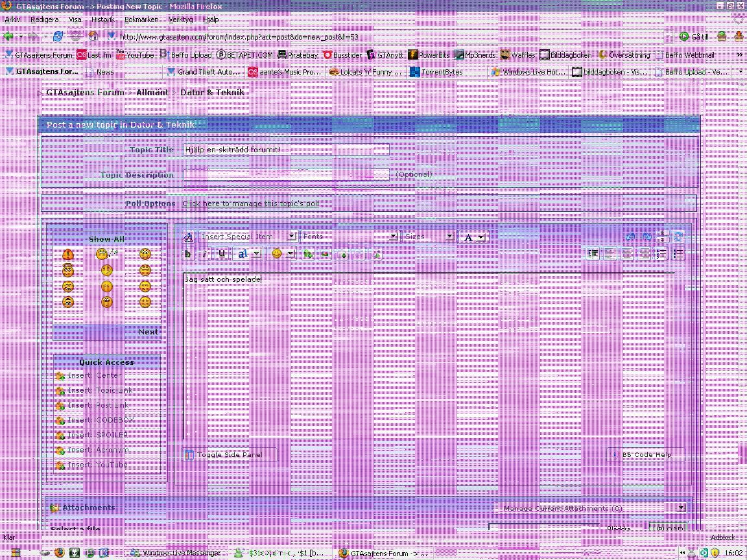Image resolution: width=747 pixels, height=560 pixels.
Task: Click the Windows Start button
Action: tap(16, 553)
